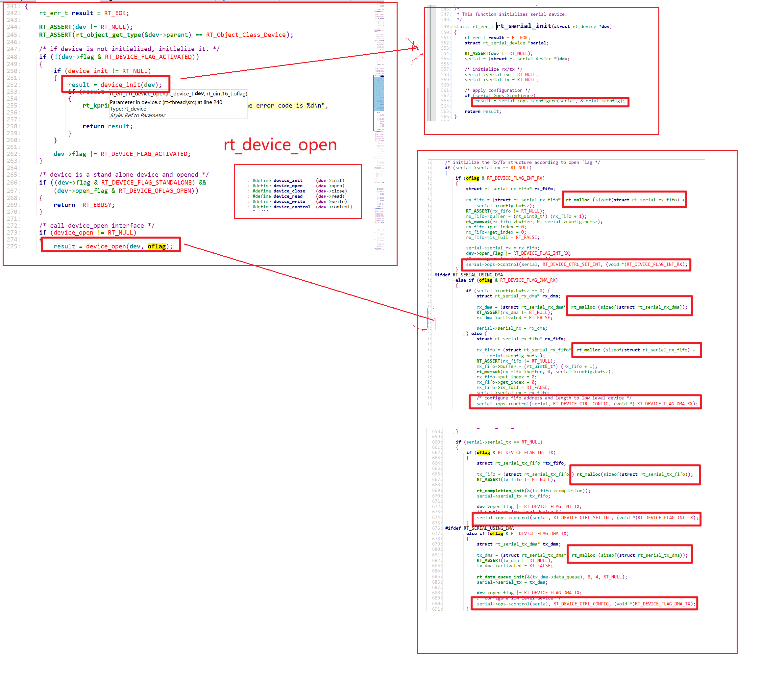Click control call with RT_DEVICE_FLAG_INT_RX
The height and width of the screenshot is (687, 784).
[577, 264]
